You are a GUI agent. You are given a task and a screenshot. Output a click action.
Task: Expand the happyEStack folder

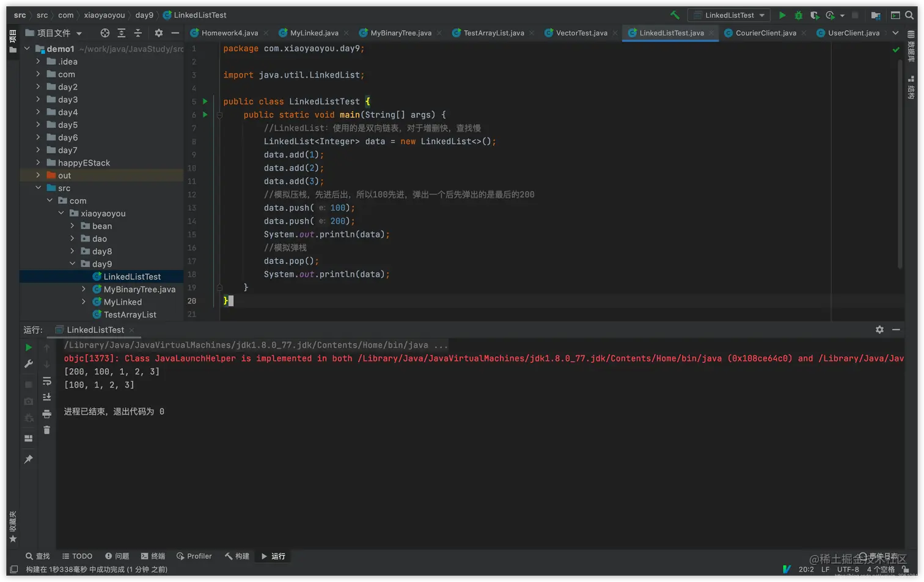coord(38,162)
